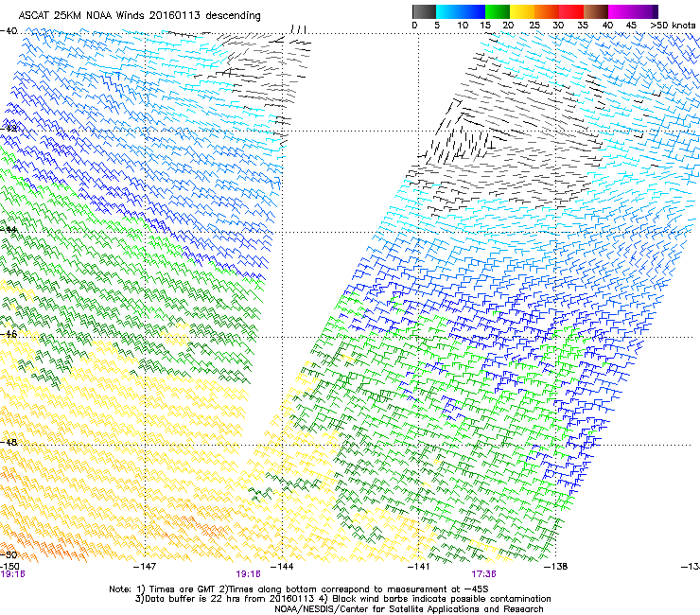
Task: Click the -144 longitude label
Action: (282, 567)
